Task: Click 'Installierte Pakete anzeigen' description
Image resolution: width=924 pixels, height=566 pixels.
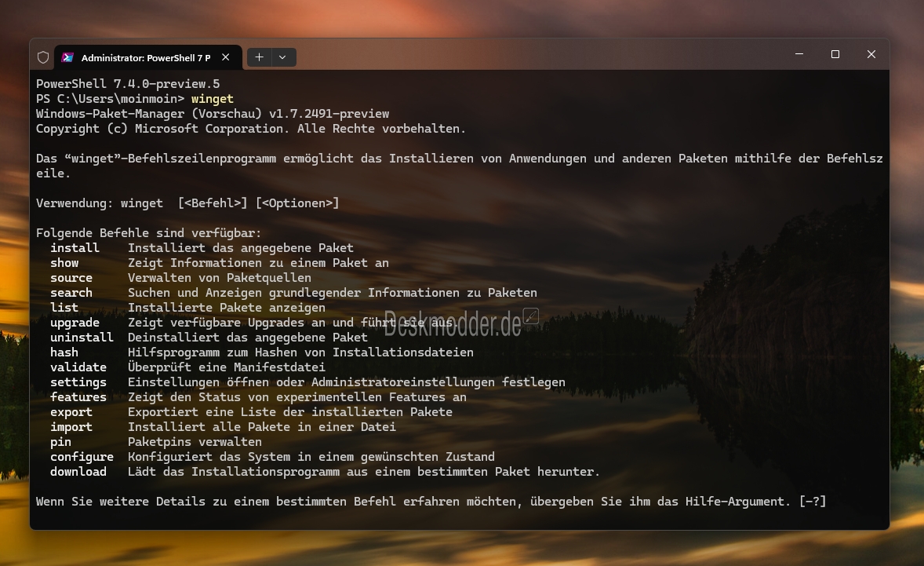Action: 227,308
